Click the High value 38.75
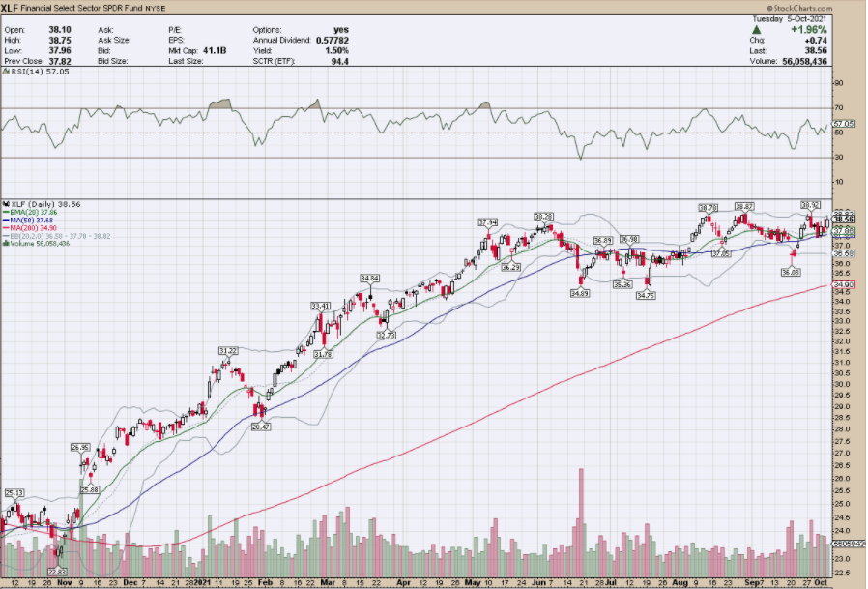This screenshot has height=589, width=868. tap(60, 40)
